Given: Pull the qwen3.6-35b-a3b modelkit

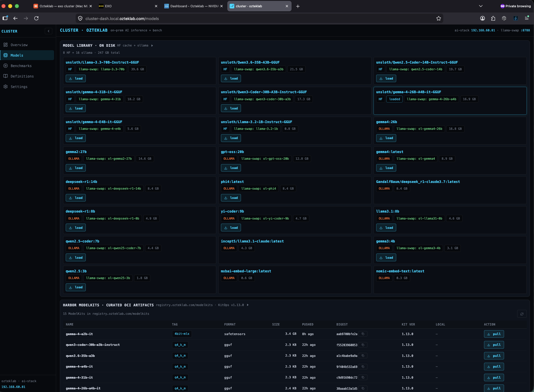Looking at the screenshot, I should pos(494,356).
